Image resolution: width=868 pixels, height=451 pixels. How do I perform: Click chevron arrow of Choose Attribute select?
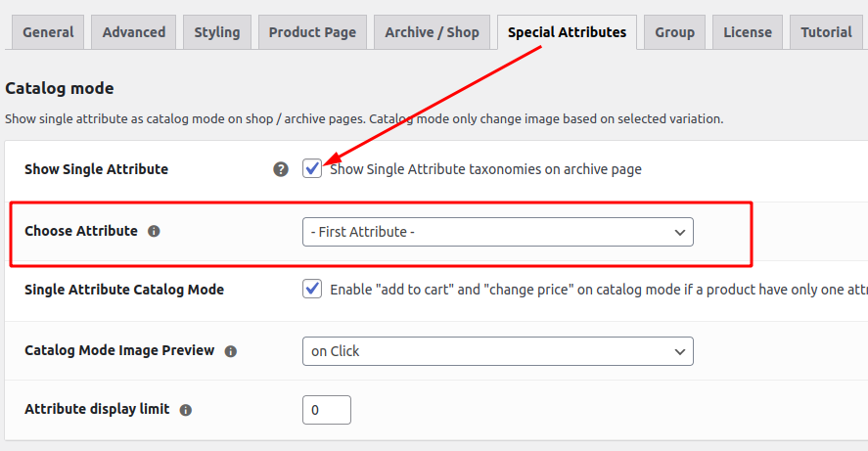[x=680, y=233]
